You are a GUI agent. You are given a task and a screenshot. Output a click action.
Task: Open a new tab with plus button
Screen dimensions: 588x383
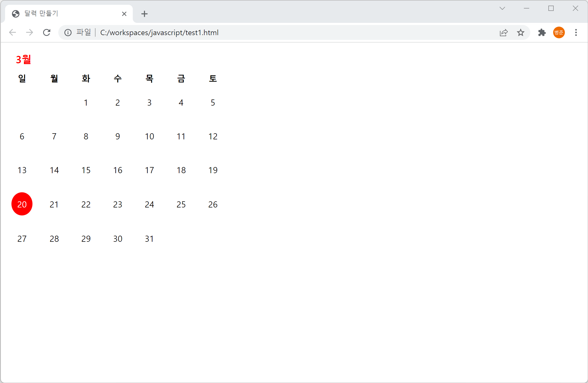[144, 14]
